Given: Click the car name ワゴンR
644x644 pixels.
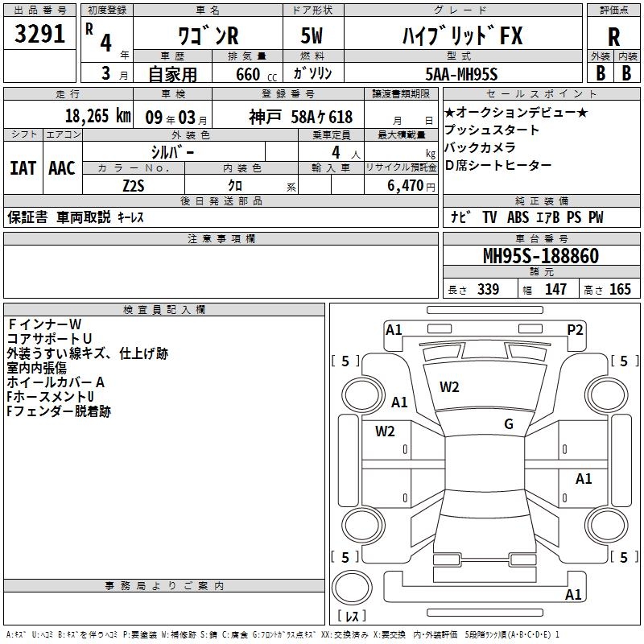Looking at the screenshot, I should click(x=208, y=36).
